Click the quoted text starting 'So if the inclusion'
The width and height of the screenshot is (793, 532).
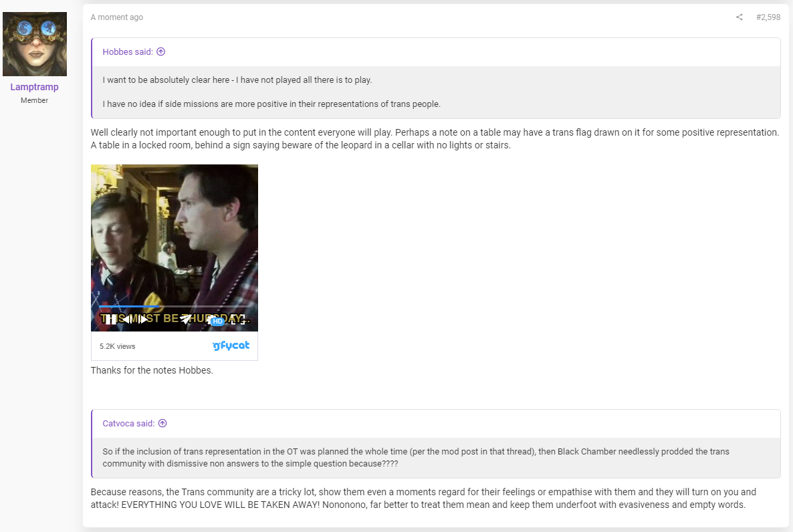(x=416, y=458)
